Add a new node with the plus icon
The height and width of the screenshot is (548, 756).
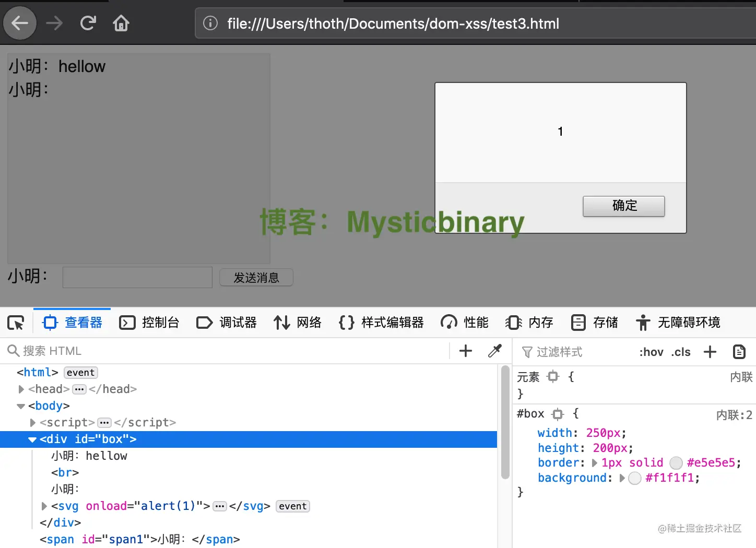(x=465, y=351)
